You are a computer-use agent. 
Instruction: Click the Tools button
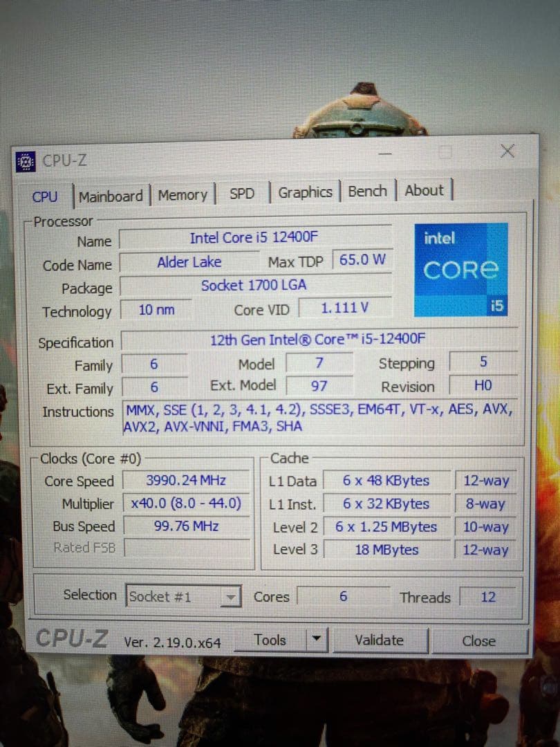pyautogui.click(x=270, y=639)
